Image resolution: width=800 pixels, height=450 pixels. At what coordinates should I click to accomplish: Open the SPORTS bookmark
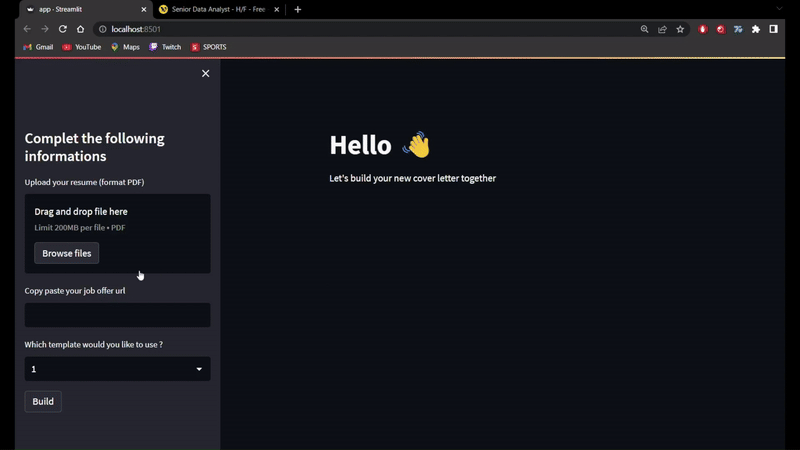pyautogui.click(x=209, y=47)
